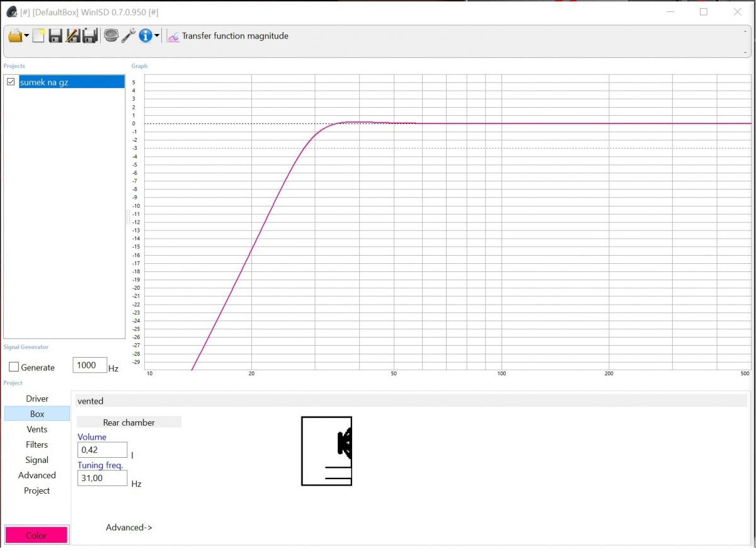
Task: Create a new project via blank page icon
Action: 38,36
